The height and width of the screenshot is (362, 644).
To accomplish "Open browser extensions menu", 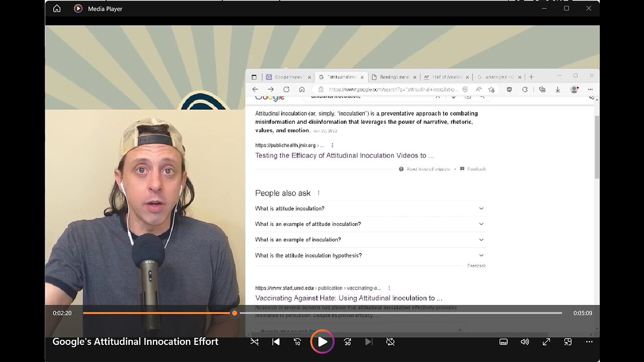I will coord(525,89).
